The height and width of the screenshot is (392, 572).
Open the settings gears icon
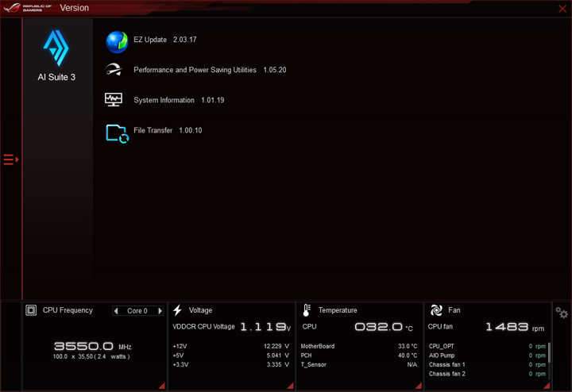point(562,312)
